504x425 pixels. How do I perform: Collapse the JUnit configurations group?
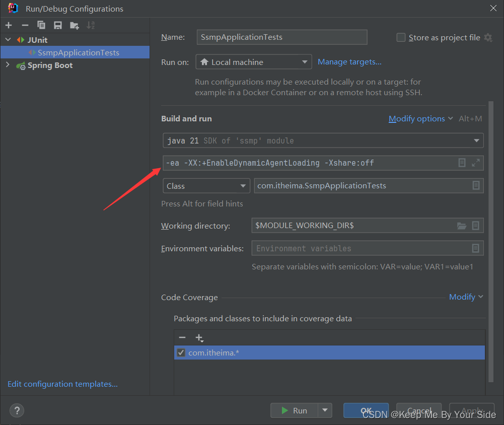8,39
